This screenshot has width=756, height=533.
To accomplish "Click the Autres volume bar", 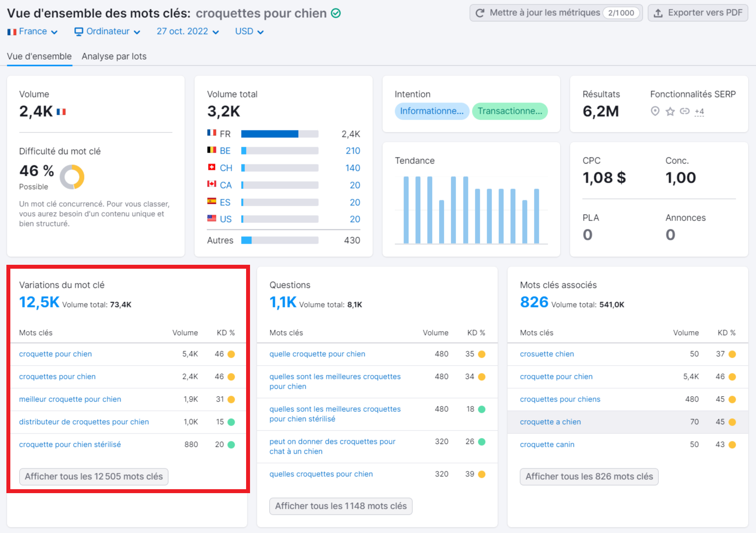I will (x=280, y=240).
